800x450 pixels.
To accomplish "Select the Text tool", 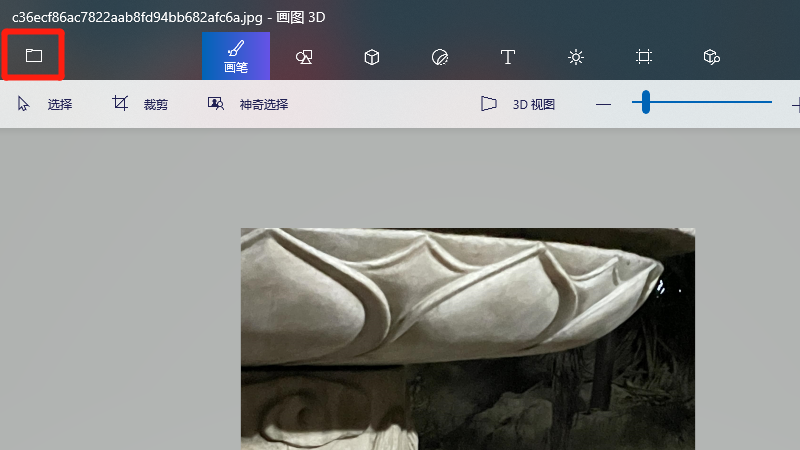I will click(x=507, y=57).
